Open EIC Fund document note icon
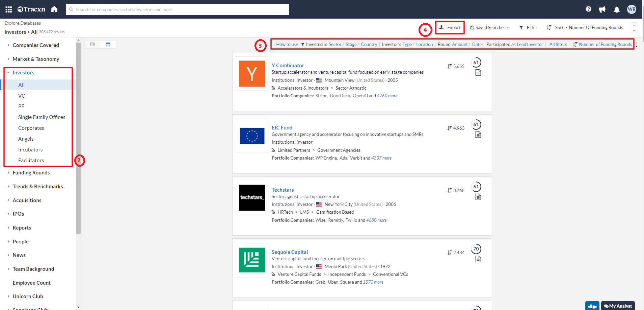Viewport: 644px width, 310px height. point(478,135)
